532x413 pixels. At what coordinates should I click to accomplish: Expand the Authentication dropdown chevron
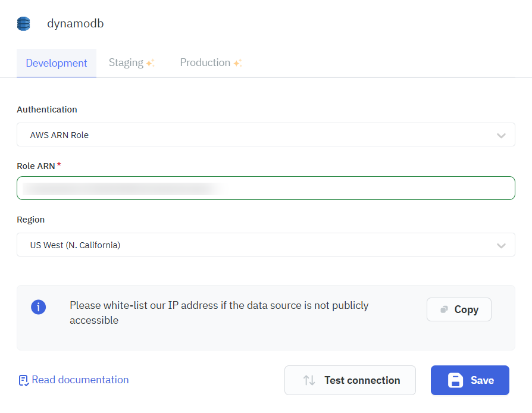(x=501, y=136)
